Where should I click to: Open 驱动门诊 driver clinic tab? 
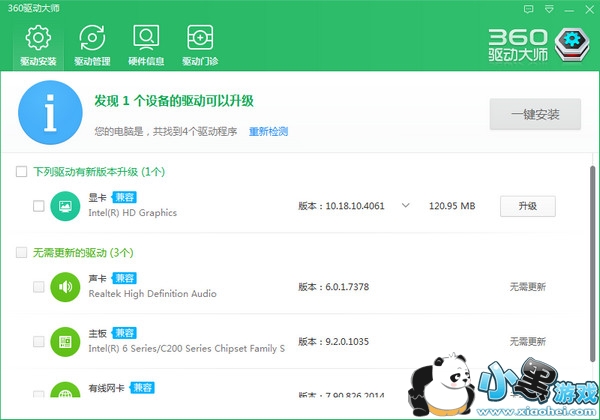coord(200,46)
